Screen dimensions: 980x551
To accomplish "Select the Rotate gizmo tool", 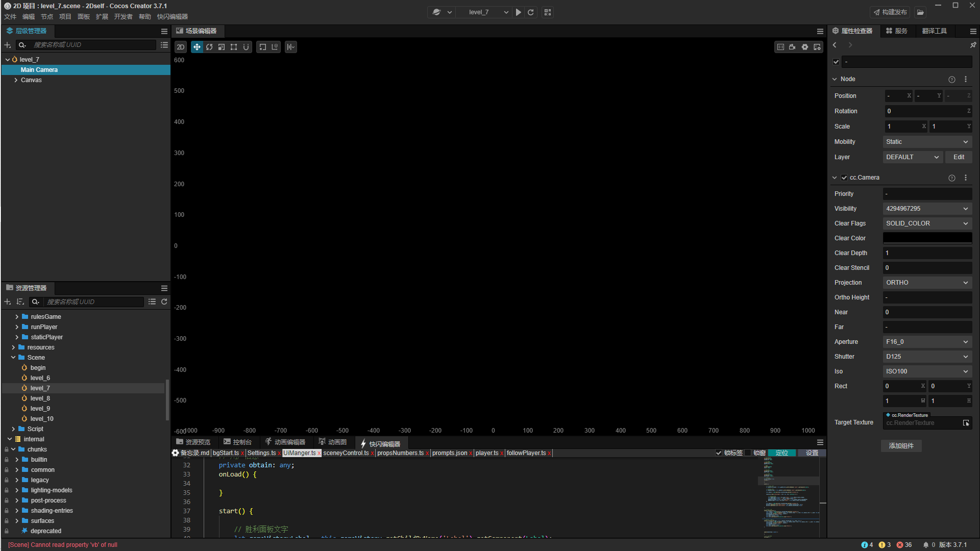I will coord(209,47).
